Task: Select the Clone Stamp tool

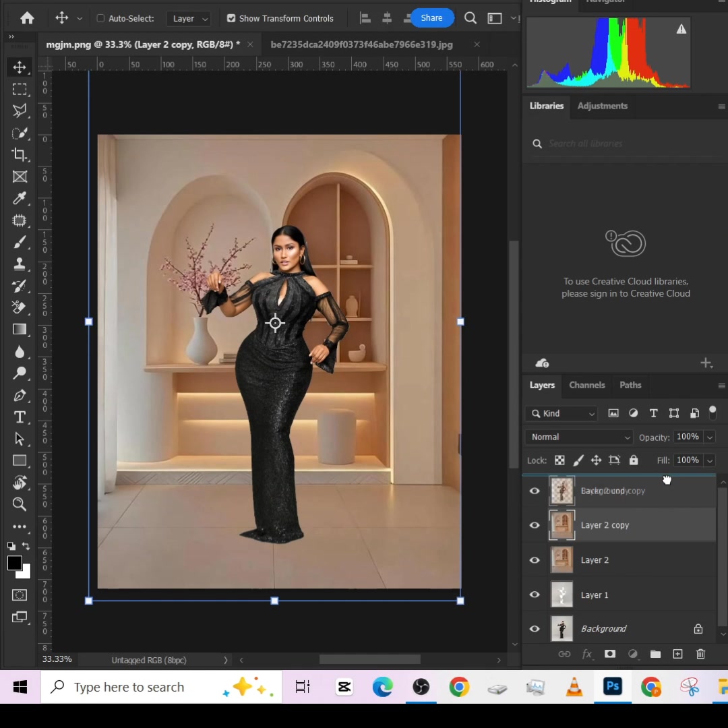Action: [x=20, y=264]
